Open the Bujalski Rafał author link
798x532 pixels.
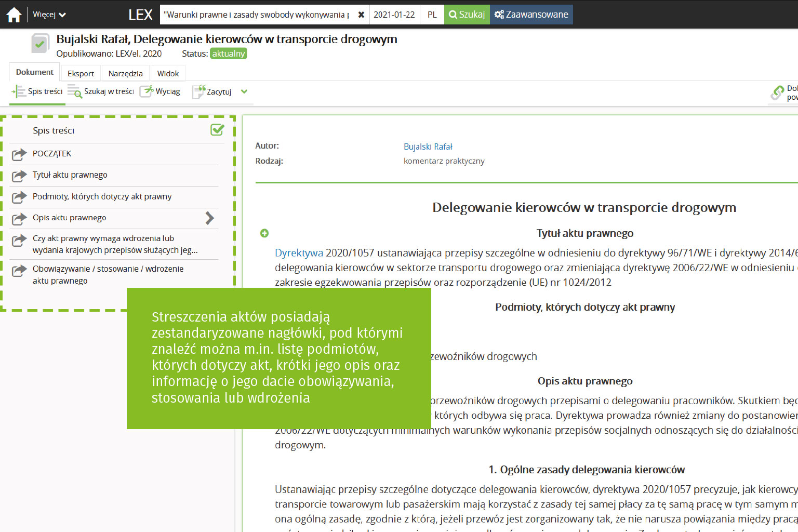pyautogui.click(x=428, y=147)
